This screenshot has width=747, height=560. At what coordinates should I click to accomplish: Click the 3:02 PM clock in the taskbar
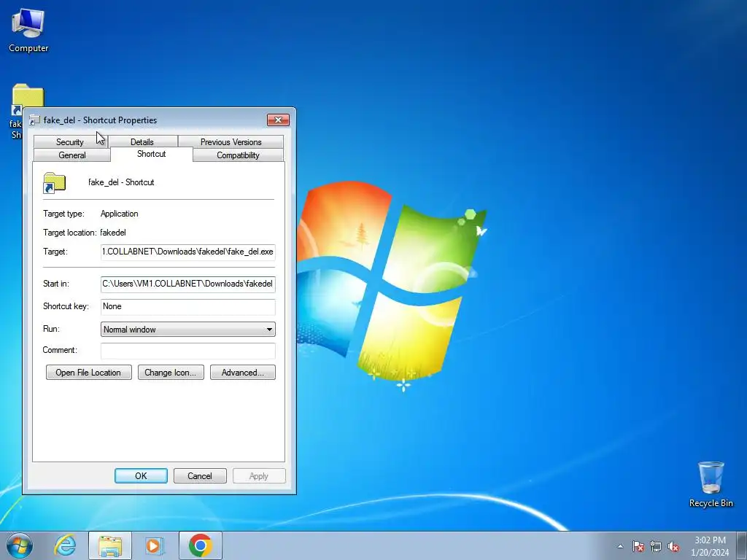[x=710, y=546]
